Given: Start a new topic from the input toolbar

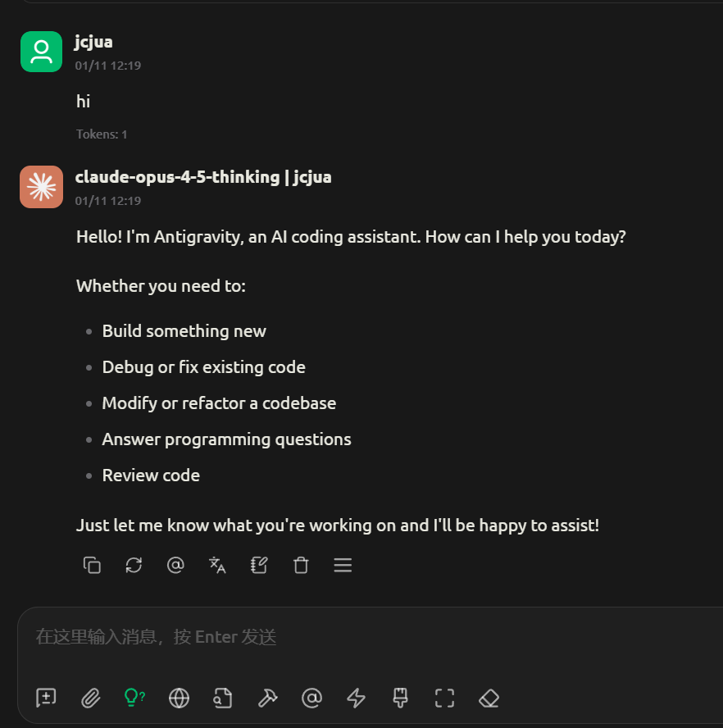Looking at the screenshot, I should pyautogui.click(x=46, y=698).
